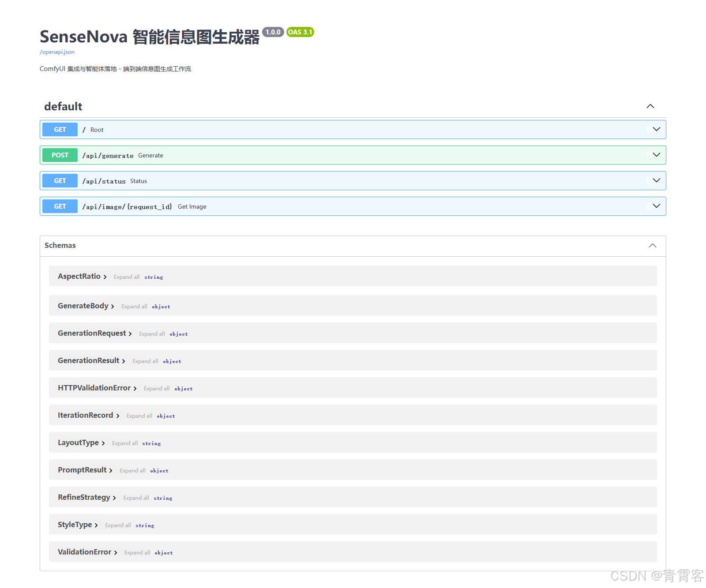The height and width of the screenshot is (588, 706).
Task: Expand /api/status using its right chevron
Action: click(657, 180)
